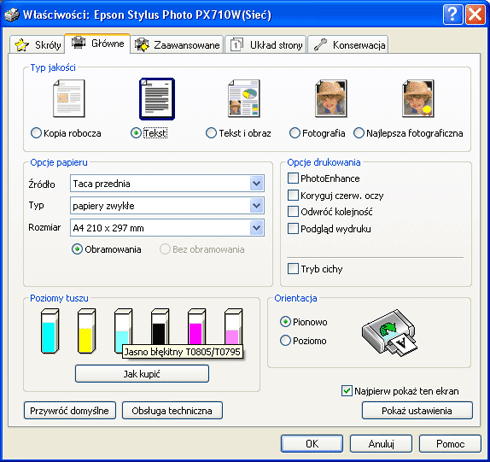Tick the Podgląd wydruku checkbox

[293, 229]
